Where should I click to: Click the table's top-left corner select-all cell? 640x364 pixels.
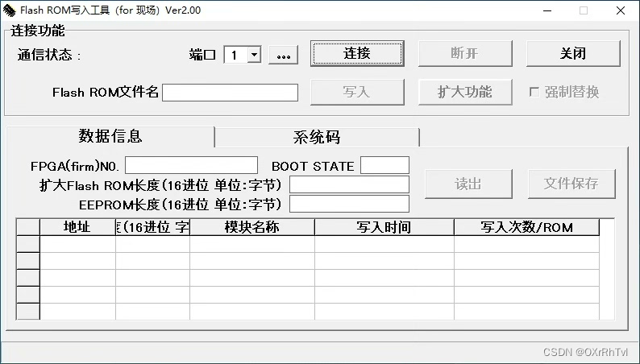(x=28, y=227)
